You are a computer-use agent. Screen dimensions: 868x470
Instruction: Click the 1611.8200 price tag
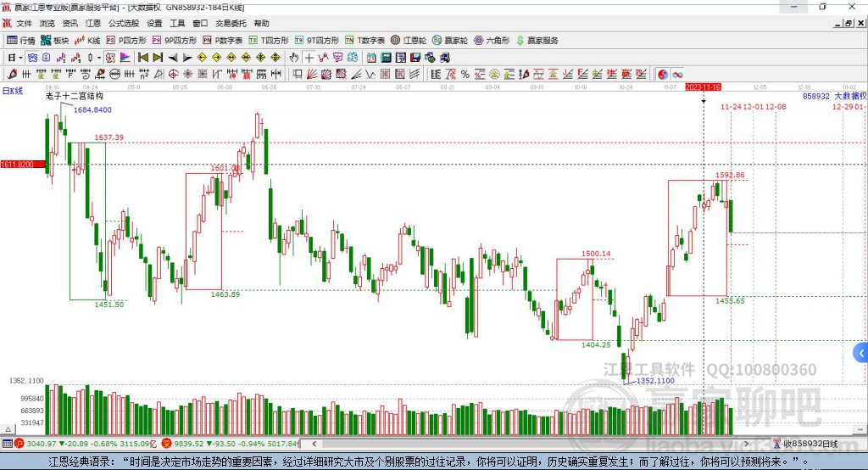[x=22, y=164]
